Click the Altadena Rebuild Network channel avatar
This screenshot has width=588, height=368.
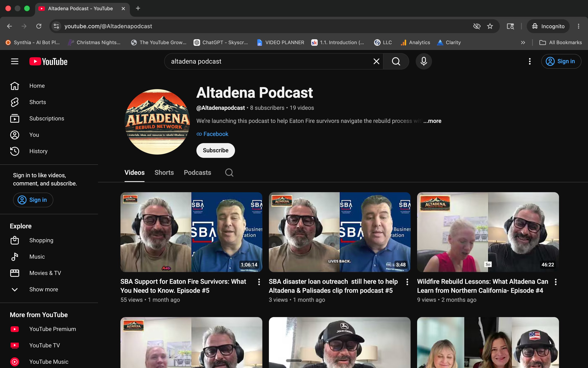pos(157,122)
